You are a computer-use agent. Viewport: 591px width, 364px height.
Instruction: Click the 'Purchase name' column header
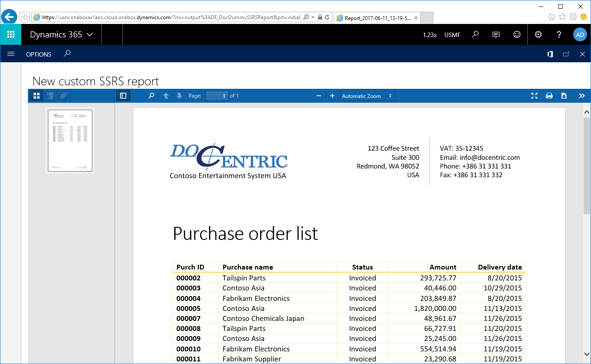248,267
